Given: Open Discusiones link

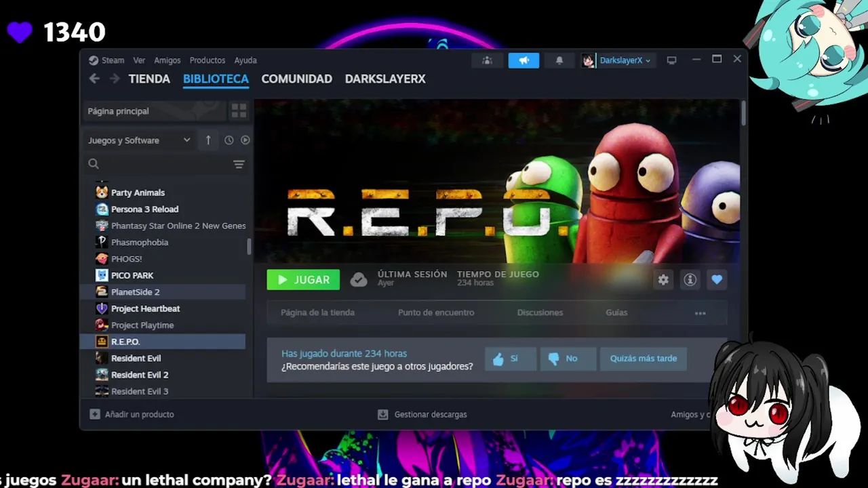Looking at the screenshot, I should (x=540, y=312).
